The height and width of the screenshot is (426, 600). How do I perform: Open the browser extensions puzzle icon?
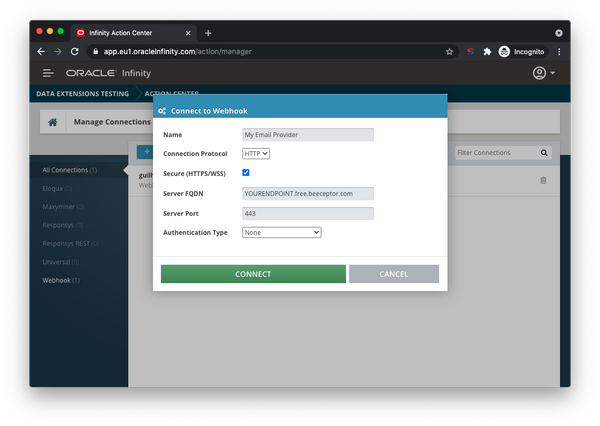487,52
